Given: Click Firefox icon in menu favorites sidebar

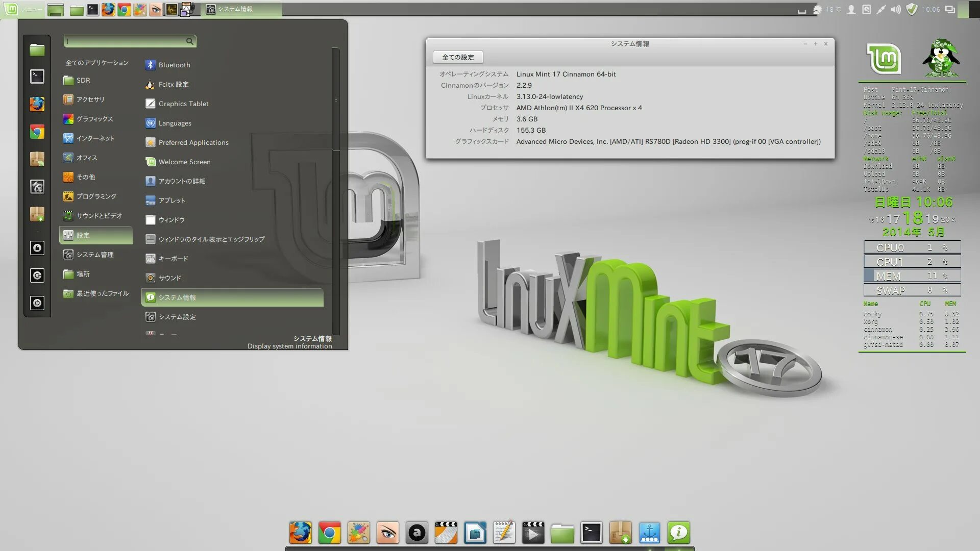Looking at the screenshot, I should (x=37, y=104).
